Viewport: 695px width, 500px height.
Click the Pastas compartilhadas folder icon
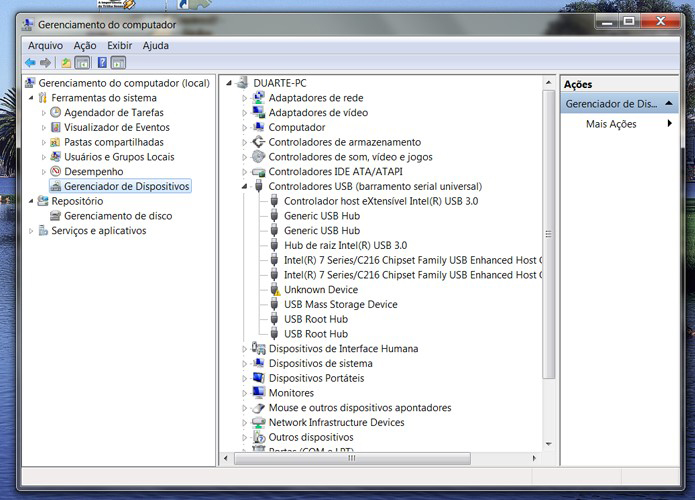click(x=55, y=142)
